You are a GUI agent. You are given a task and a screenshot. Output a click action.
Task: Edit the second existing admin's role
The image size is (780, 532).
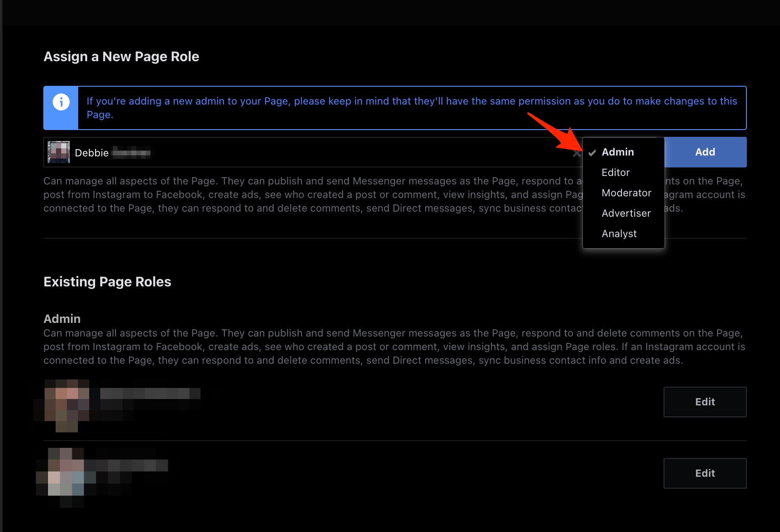[x=705, y=473]
